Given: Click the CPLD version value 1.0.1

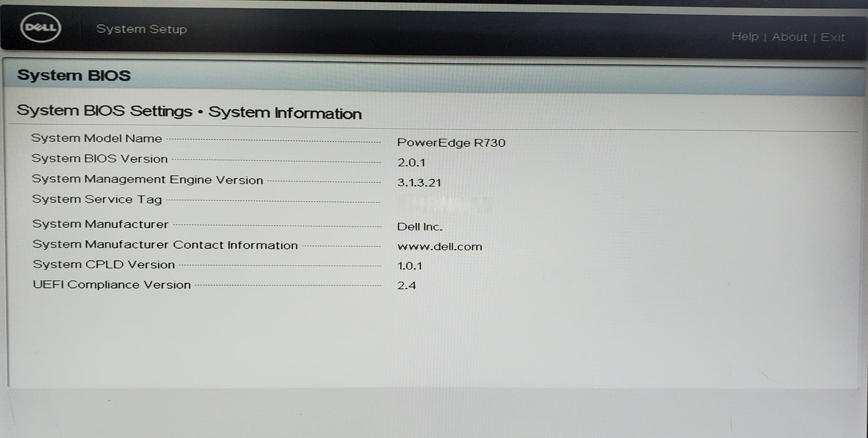Looking at the screenshot, I should click(410, 266).
